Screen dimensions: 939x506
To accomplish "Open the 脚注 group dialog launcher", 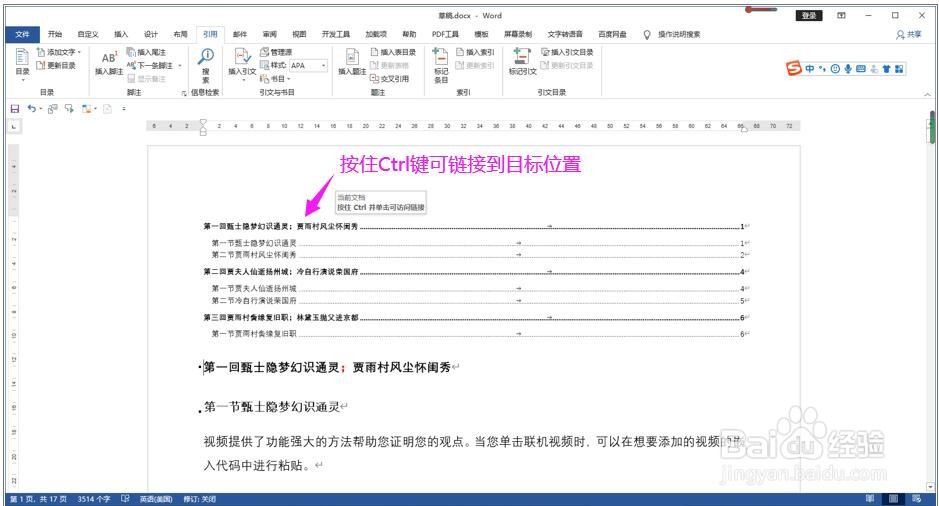I will tap(184, 93).
